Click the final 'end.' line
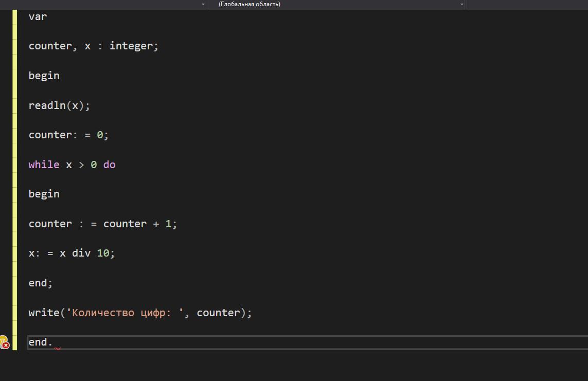The image size is (588, 381). 41,342
